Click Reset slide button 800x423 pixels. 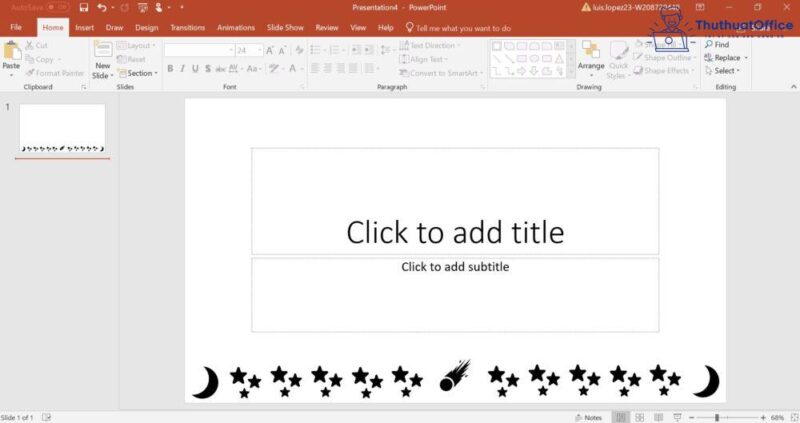[132, 59]
